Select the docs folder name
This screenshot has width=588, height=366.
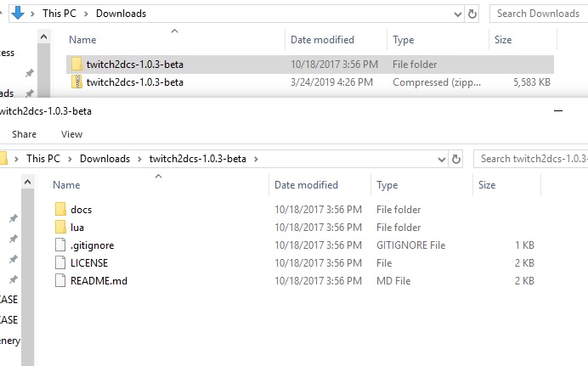click(81, 210)
